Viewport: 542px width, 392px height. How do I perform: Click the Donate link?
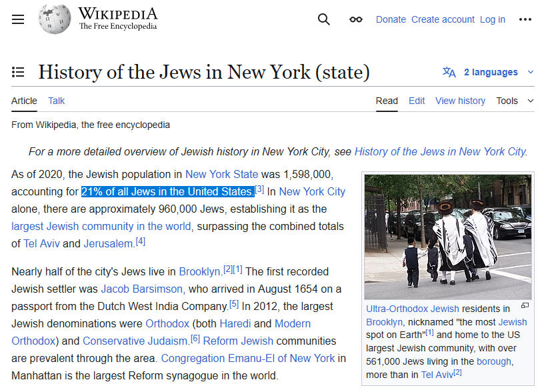pyautogui.click(x=391, y=19)
